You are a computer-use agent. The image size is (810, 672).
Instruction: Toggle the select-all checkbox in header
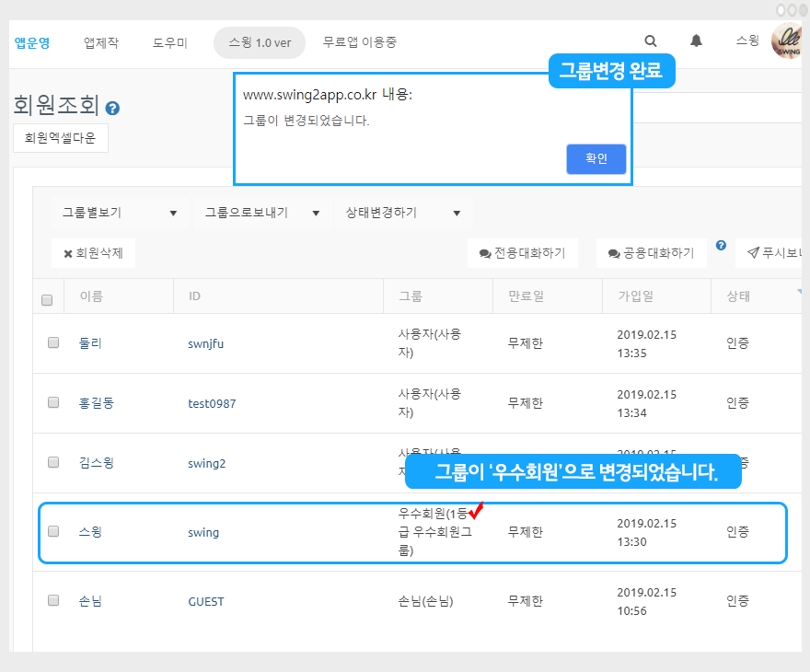[47, 299]
